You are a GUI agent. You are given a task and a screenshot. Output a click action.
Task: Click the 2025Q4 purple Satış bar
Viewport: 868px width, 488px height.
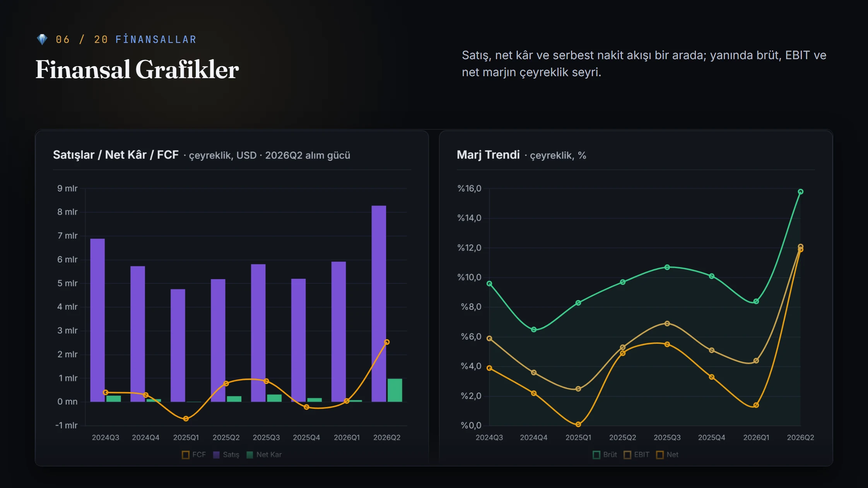click(x=298, y=340)
